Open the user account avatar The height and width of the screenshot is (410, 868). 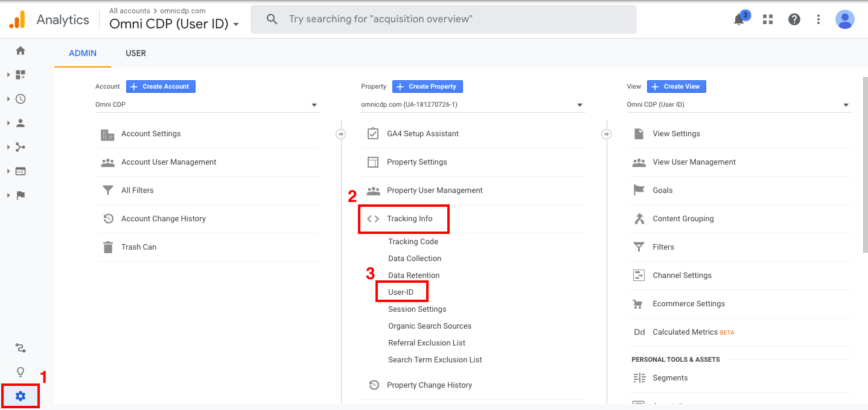pyautogui.click(x=845, y=19)
